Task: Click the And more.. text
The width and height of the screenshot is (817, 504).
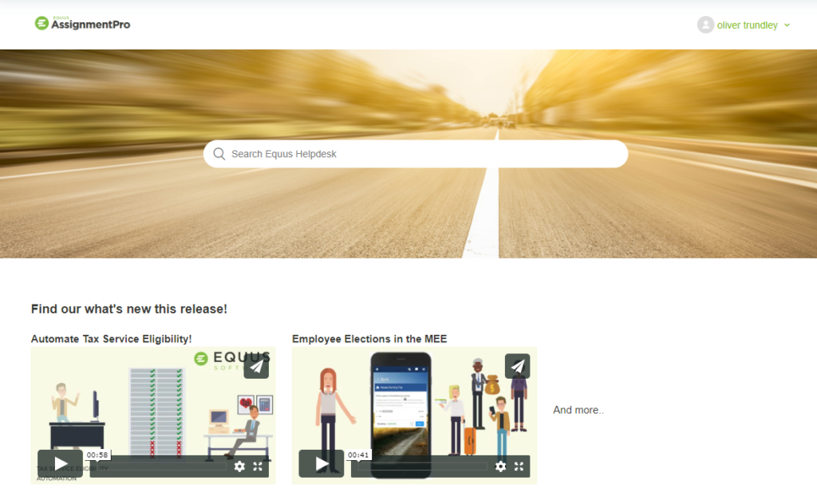Action: 578,410
